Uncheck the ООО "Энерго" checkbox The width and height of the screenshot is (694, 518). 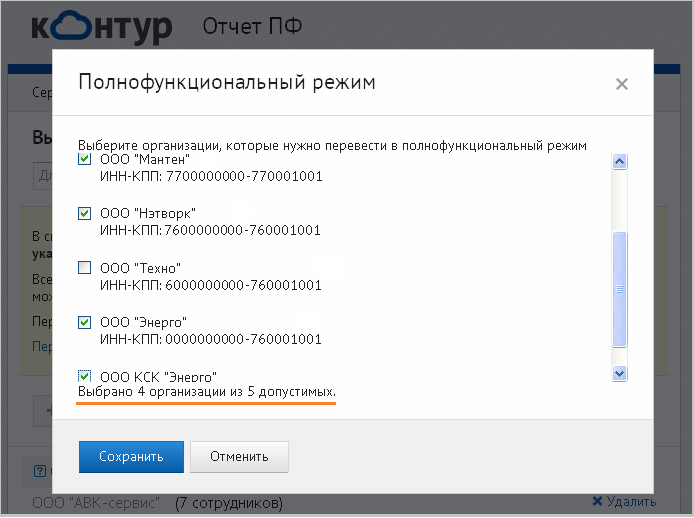(x=84, y=322)
